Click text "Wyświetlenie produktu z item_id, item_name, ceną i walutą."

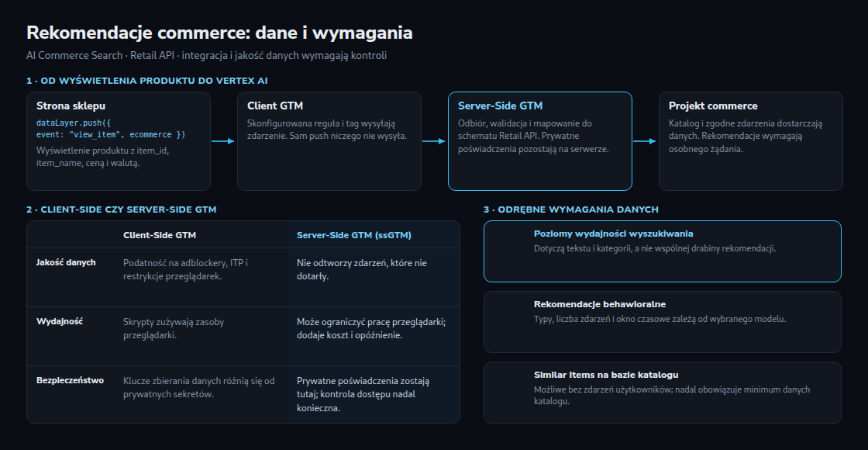coord(103,157)
